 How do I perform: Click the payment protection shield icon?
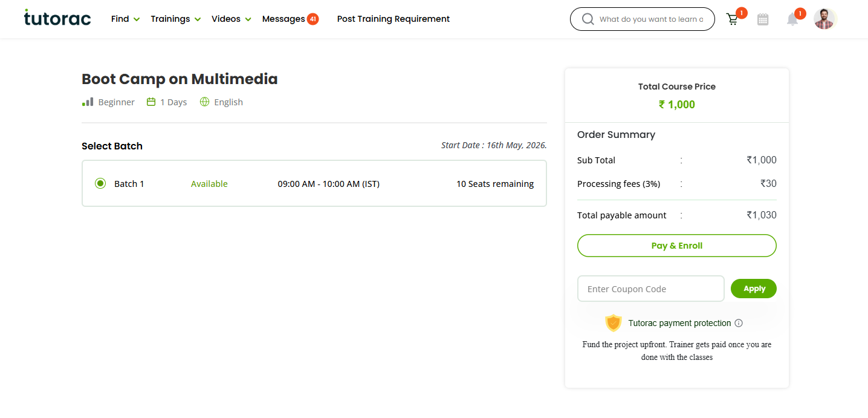tap(614, 323)
